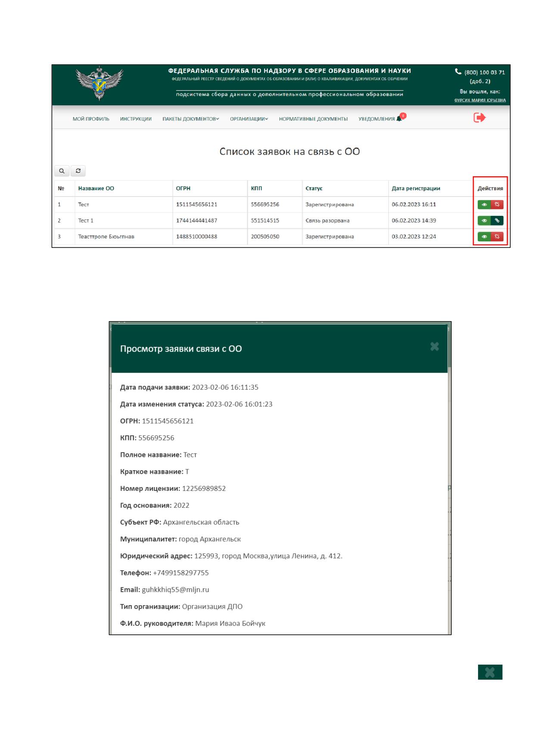The width and height of the screenshot is (534, 756).
Task: Click the phone handset icon in header
Action: pyautogui.click(x=458, y=72)
